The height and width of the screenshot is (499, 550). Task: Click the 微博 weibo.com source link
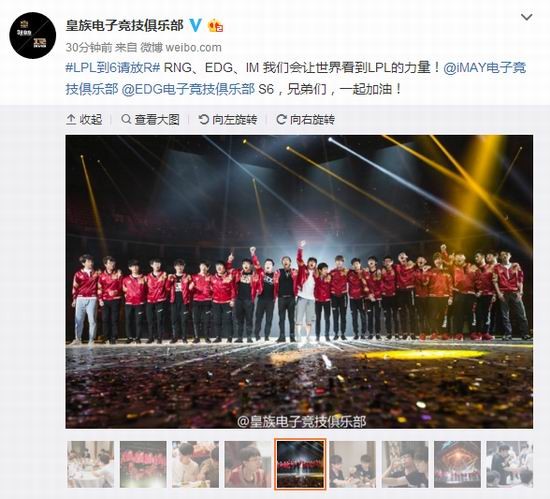(181, 47)
